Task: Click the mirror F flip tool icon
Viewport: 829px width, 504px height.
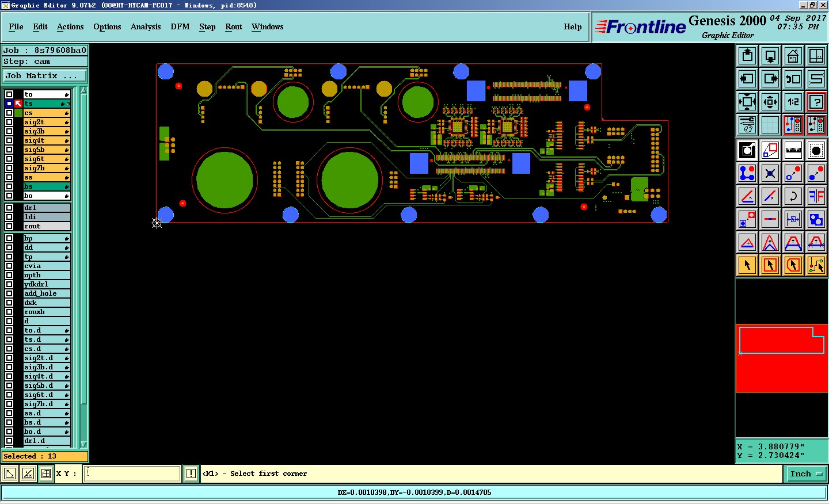Action: pyautogui.click(x=816, y=196)
